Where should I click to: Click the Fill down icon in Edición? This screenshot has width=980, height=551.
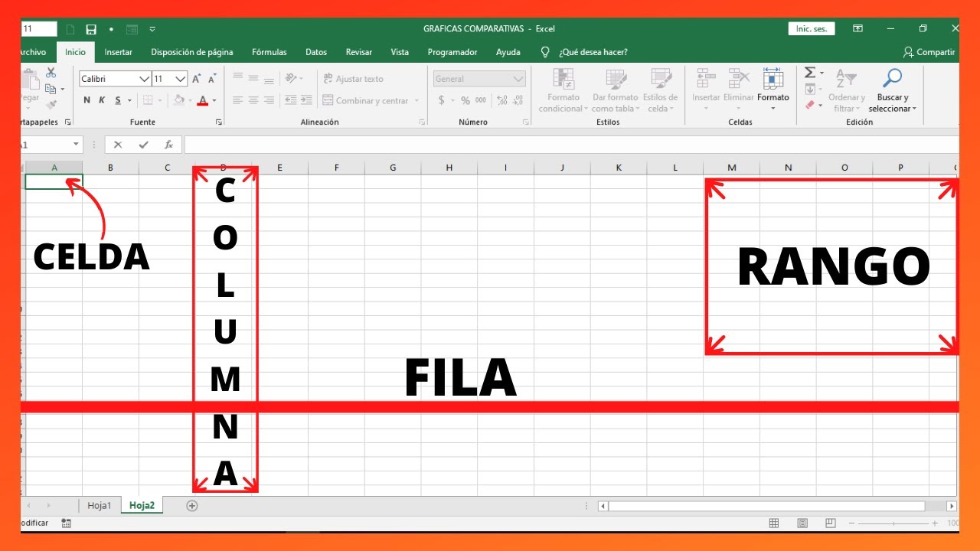point(810,90)
